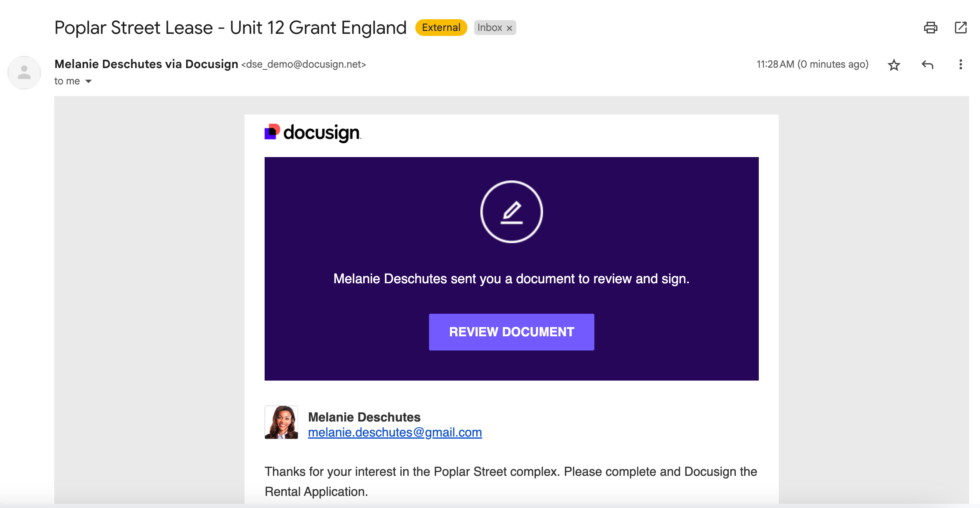Image resolution: width=980 pixels, height=508 pixels.
Task: Click Melanie Deschutes profile photo
Action: coord(281,422)
